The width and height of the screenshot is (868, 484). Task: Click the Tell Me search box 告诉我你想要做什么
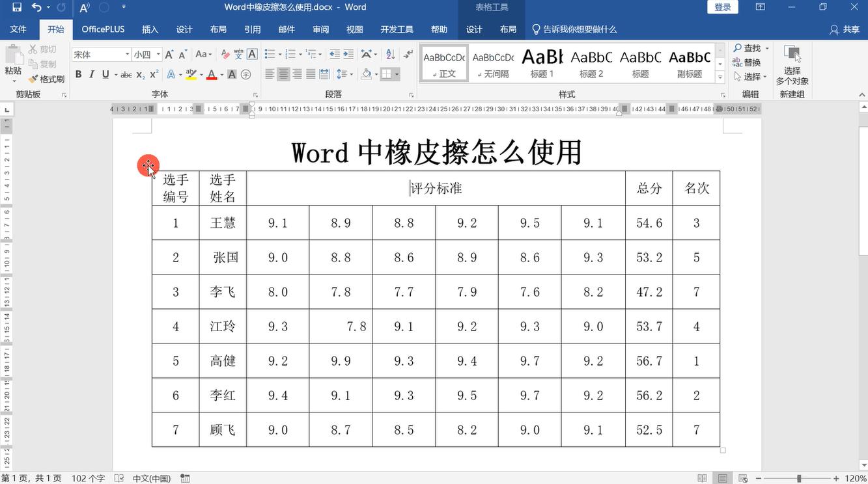tap(574, 29)
